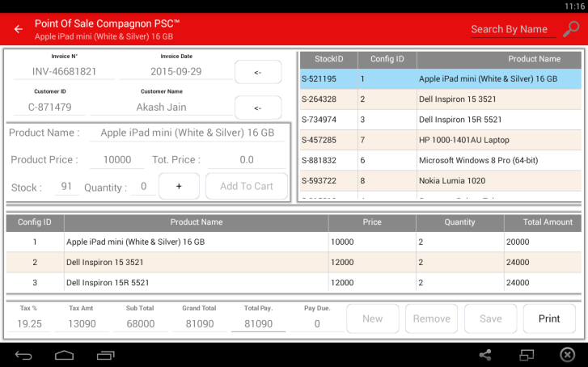The width and height of the screenshot is (588, 367).
Task: Click Stock field showing 91
Action: (x=67, y=186)
